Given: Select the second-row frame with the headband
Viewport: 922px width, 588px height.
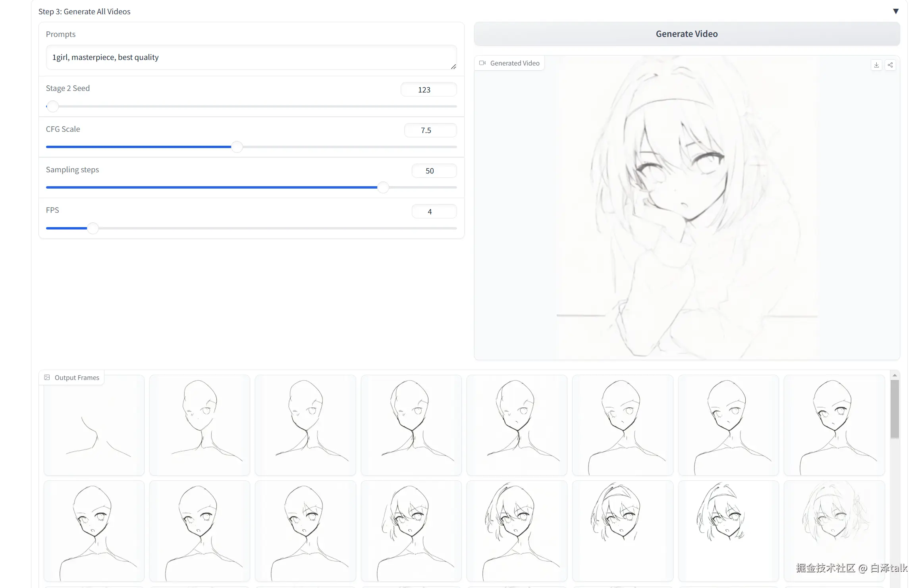Looking at the screenshot, I should (622, 531).
